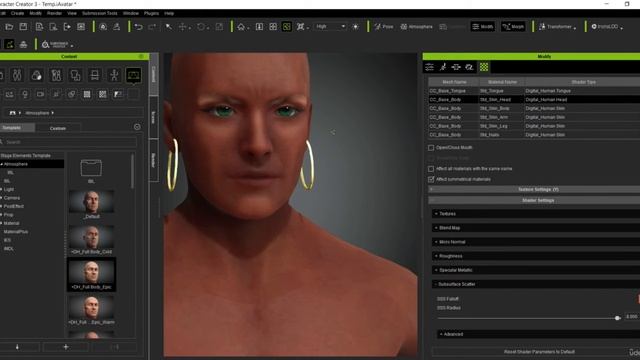Select the camera icon in content subcategory row
The height and width of the screenshot is (360, 640).
tap(40, 94)
